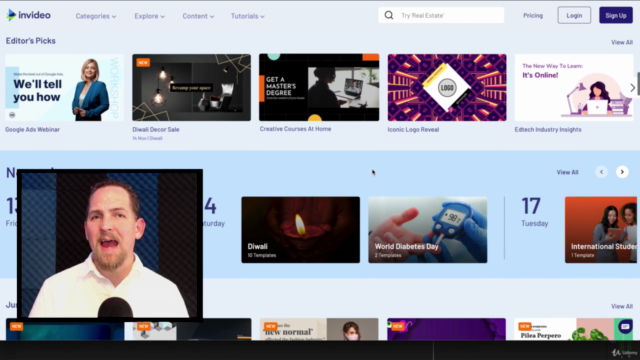
Task: Open the Iconic Logo Reveal thumbnail
Action: click(447, 87)
